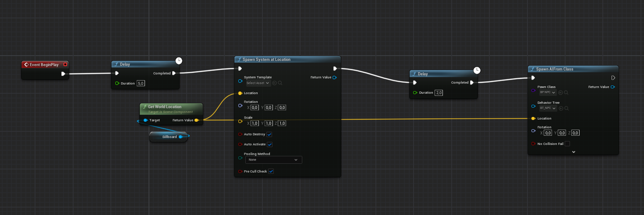Browse to System Template asset icon
644x215 pixels.
(x=280, y=83)
